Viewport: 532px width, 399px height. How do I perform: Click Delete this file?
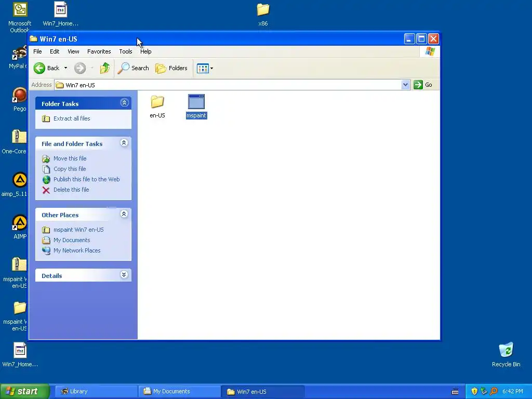[71, 190]
